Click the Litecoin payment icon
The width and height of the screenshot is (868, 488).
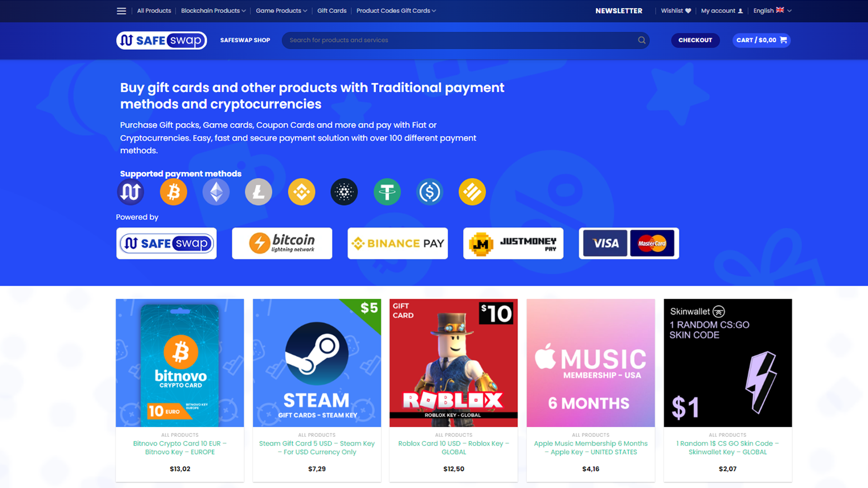coord(259,192)
